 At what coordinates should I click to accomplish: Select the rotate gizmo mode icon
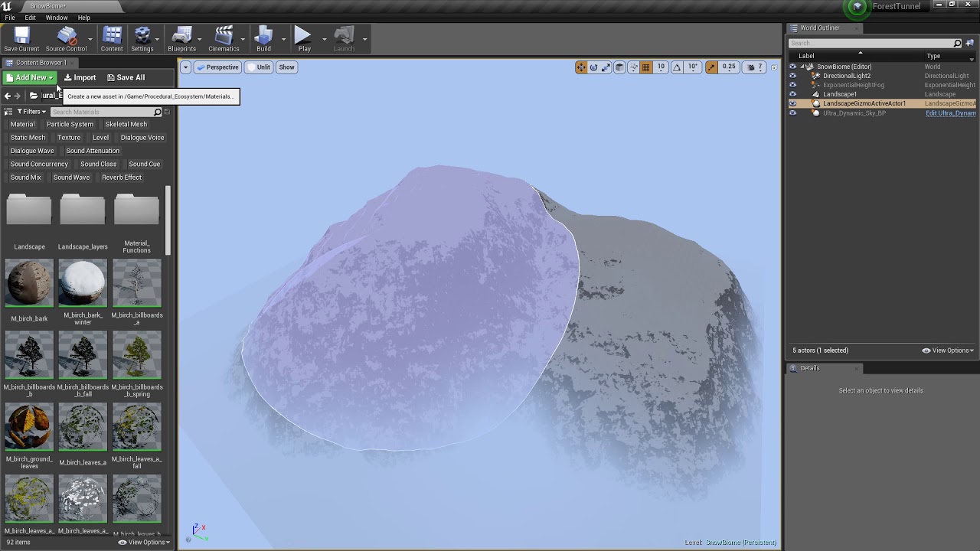[593, 67]
